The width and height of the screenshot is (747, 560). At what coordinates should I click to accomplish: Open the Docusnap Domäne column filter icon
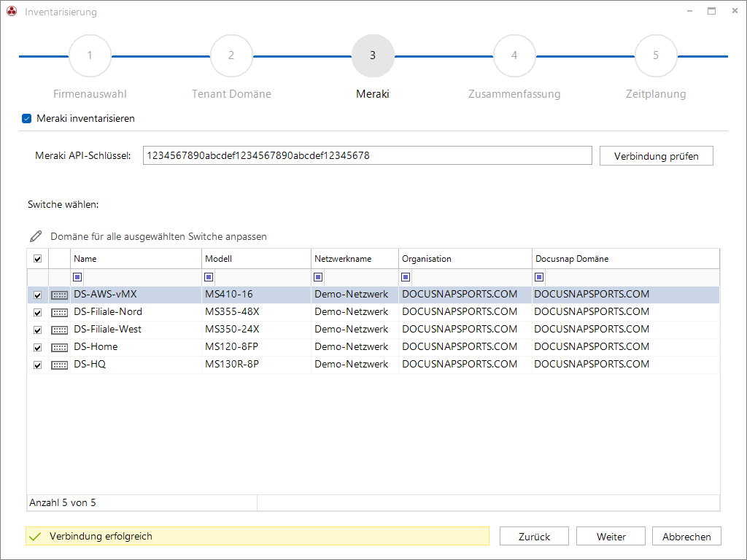(x=539, y=277)
